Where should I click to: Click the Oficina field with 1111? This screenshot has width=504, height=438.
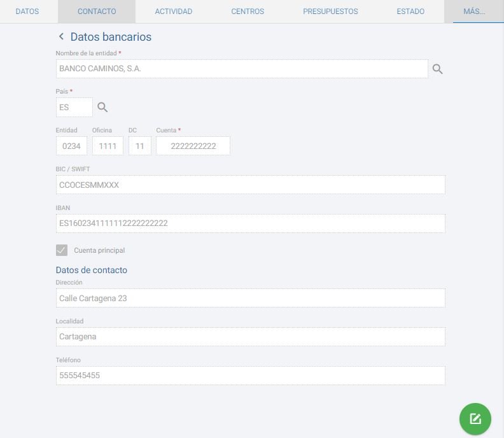(x=108, y=146)
